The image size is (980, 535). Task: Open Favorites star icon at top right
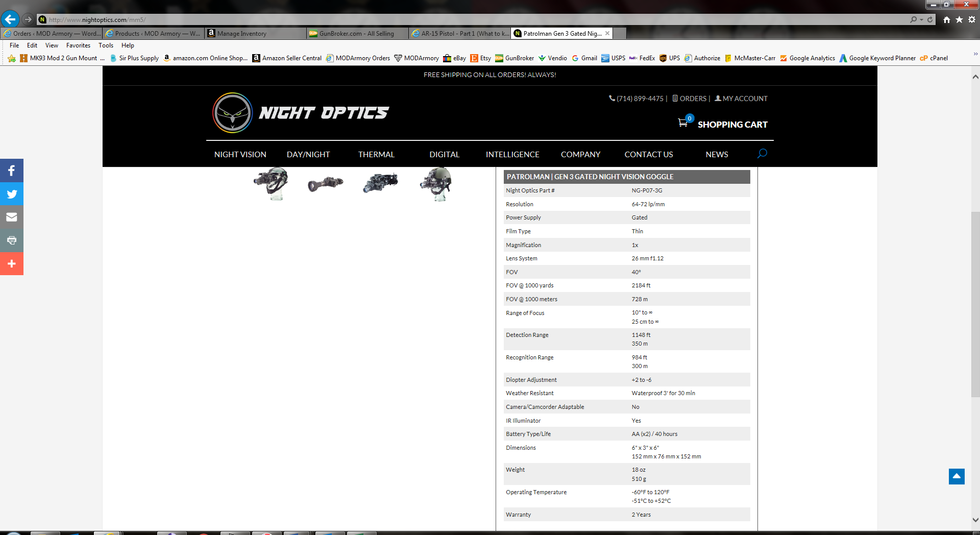pyautogui.click(x=959, y=19)
